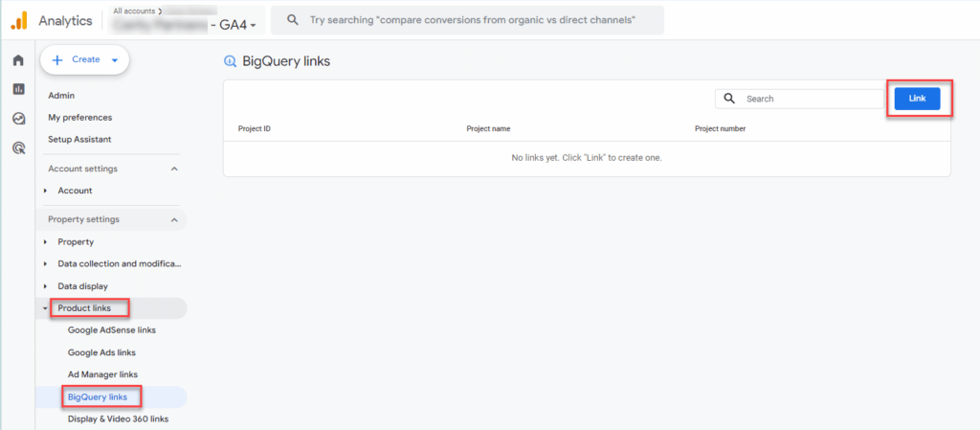This screenshot has width=980, height=430.
Task: Click the Project number column header
Action: tap(720, 128)
